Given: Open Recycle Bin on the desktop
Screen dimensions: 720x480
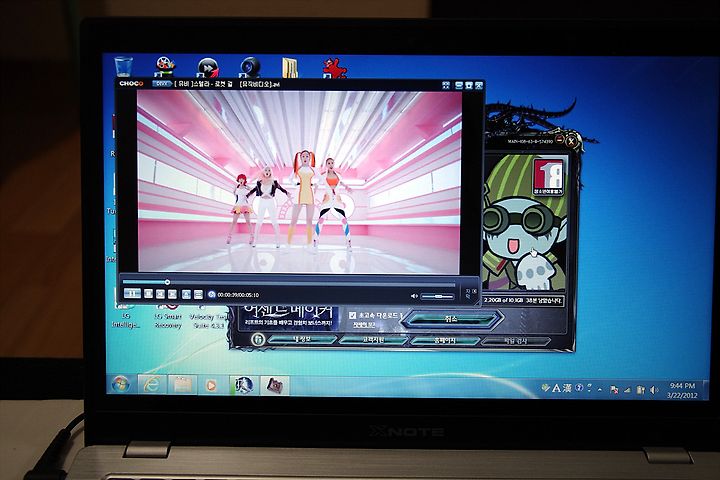Looking at the screenshot, I should tap(123, 67).
